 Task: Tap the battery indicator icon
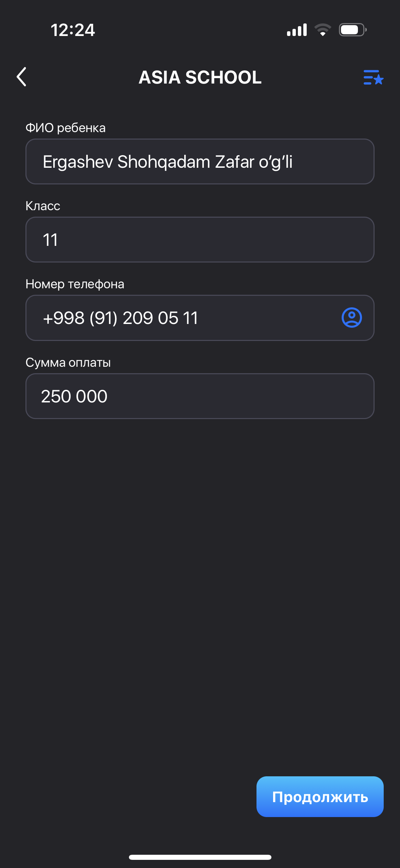(353, 30)
